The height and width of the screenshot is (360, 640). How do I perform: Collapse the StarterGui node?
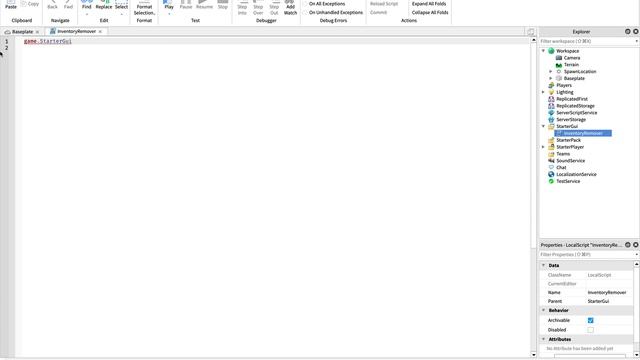(x=543, y=127)
